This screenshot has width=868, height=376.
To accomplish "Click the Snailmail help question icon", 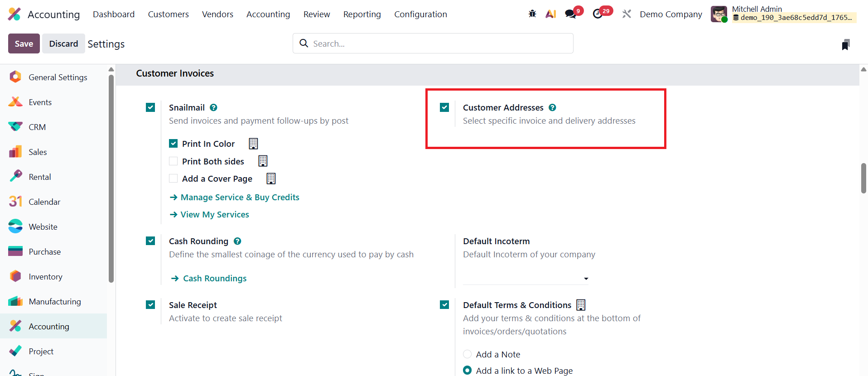I will (x=214, y=107).
